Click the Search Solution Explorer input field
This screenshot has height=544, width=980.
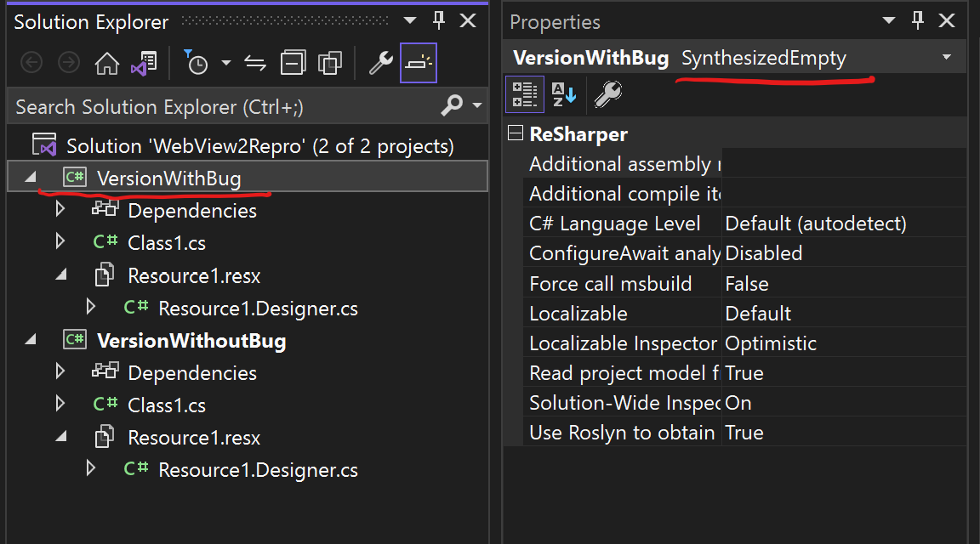222,107
